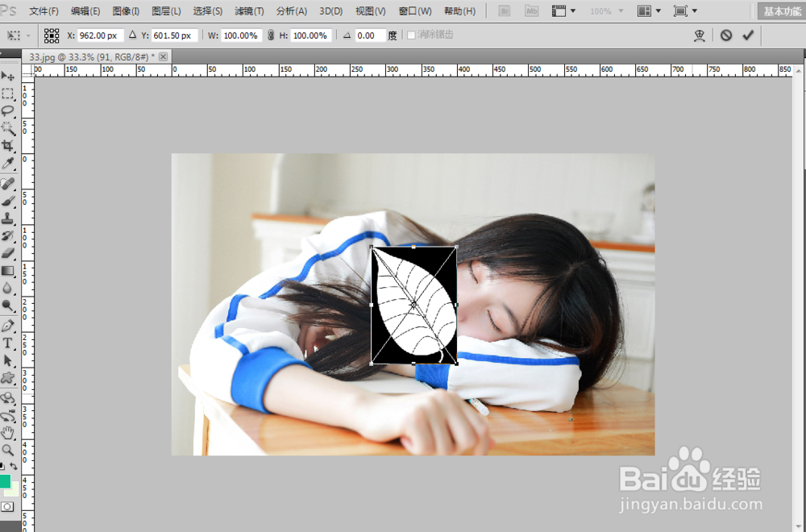Swap foreground and background colors

[14, 466]
